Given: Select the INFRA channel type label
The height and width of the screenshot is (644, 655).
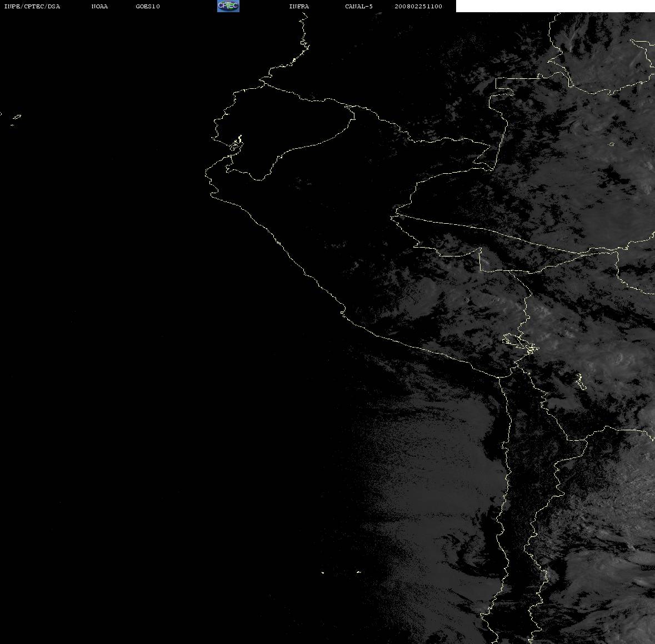Looking at the screenshot, I should pos(299,6).
